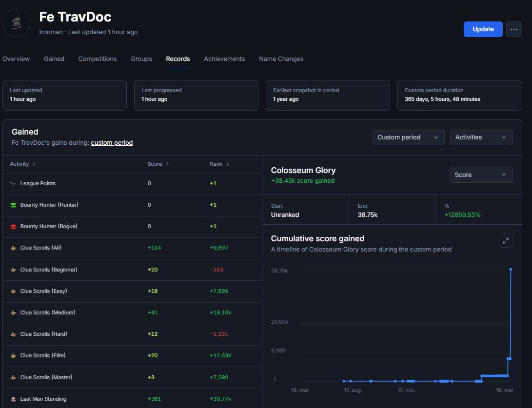Click the Clue Scrolls (Easy) icon
The image size is (532, 408).
click(13, 291)
